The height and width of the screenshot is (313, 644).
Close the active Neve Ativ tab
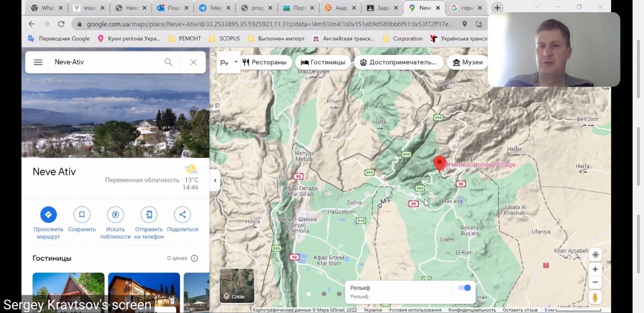tap(437, 8)
